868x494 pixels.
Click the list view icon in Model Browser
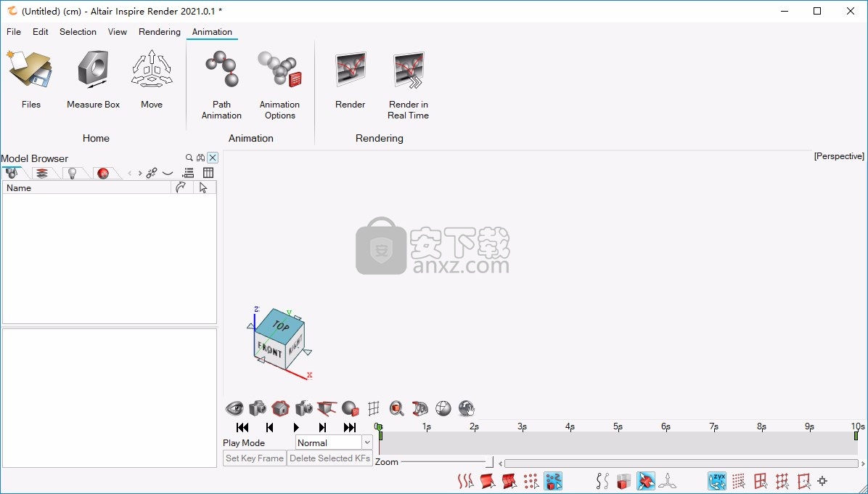coord(188,174)
